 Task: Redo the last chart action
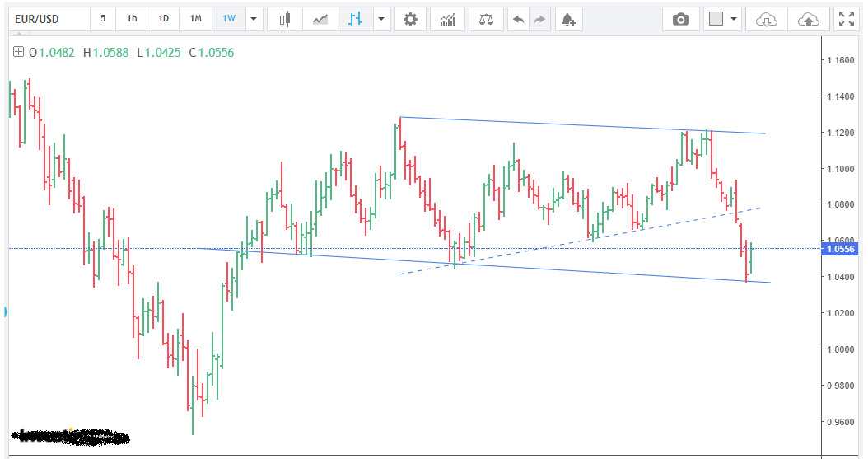pyautogui.click(x=539, y=19)
